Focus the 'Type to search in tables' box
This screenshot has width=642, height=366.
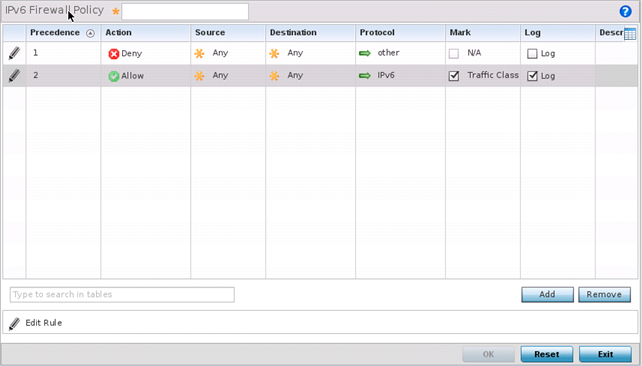[x=122, y=295]
